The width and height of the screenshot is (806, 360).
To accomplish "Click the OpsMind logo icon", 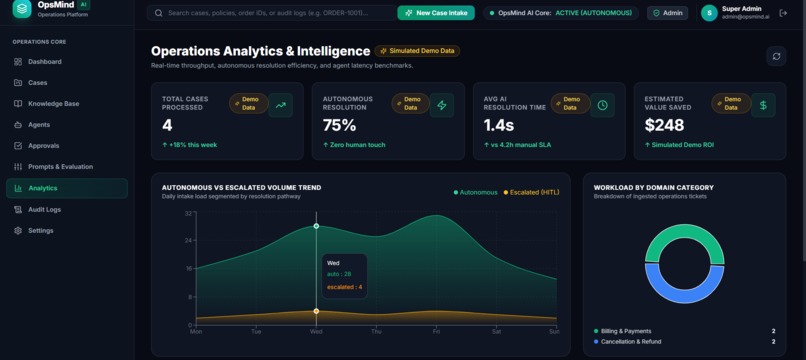I will pos(22,9).
